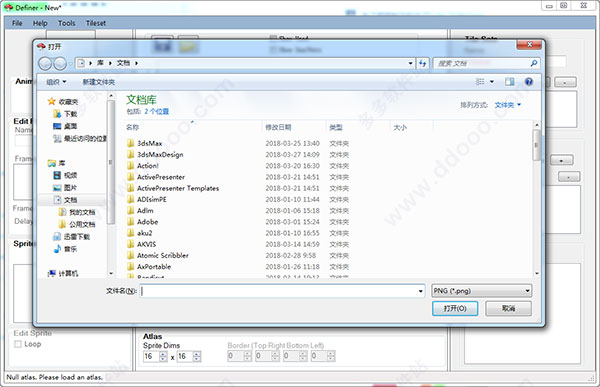Select 库 in navigation pane
Viewport: 600px width, 387px height.
coord(56,163)
